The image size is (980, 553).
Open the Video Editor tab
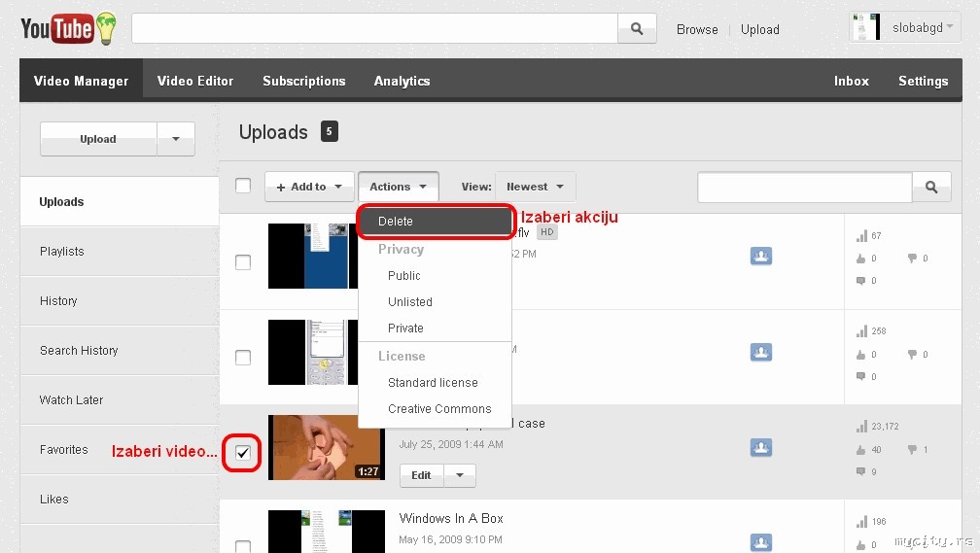(195, 81)
